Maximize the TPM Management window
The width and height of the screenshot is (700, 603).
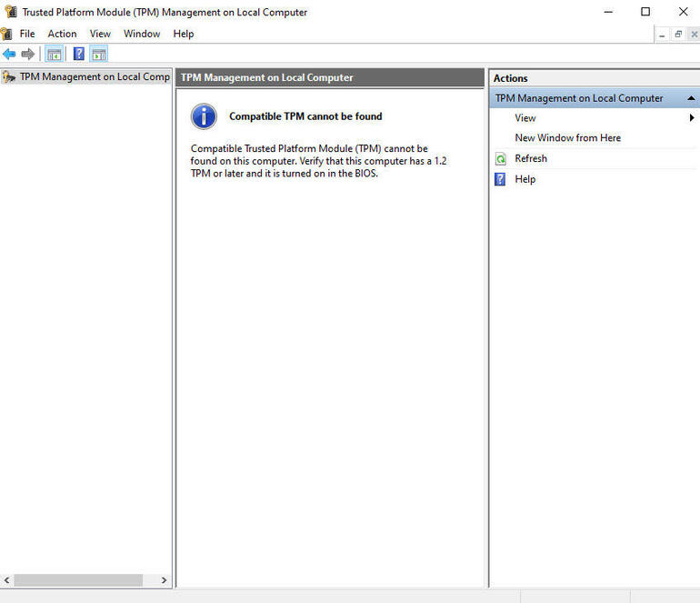pos(645,12)
